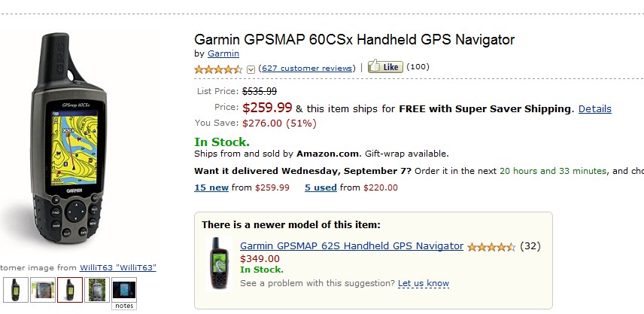View the 15 new offers

pos(211,187)
